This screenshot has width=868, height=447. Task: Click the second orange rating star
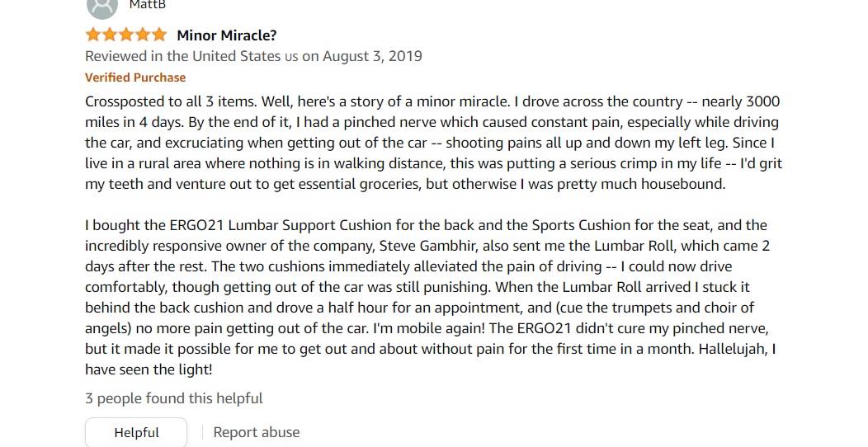pyautogui.click(x=110, y=35)
